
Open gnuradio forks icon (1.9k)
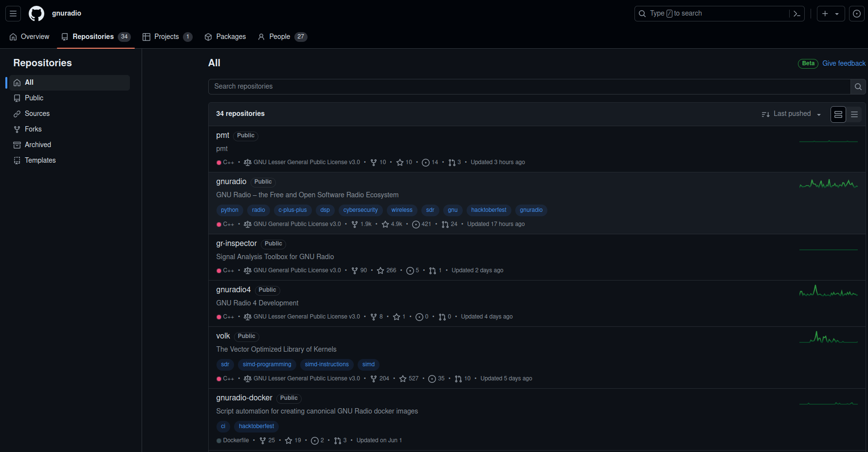point(355,224)
